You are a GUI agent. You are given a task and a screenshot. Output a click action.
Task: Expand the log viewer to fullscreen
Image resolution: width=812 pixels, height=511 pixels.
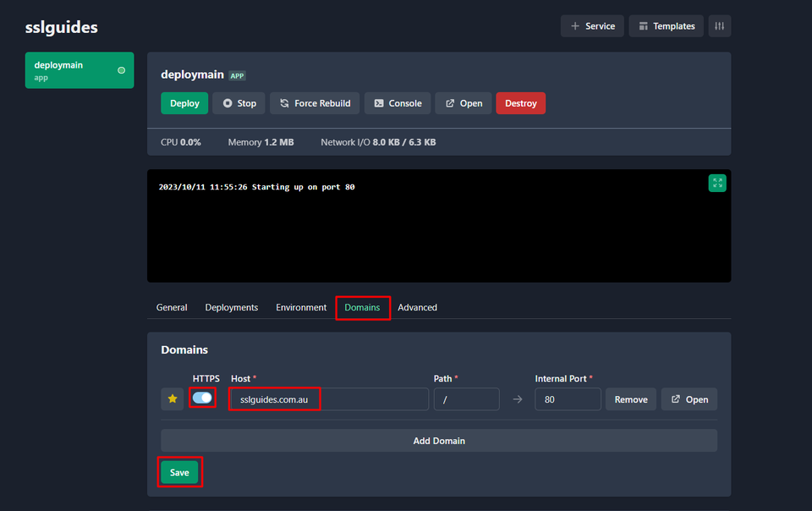pos(716,183)
